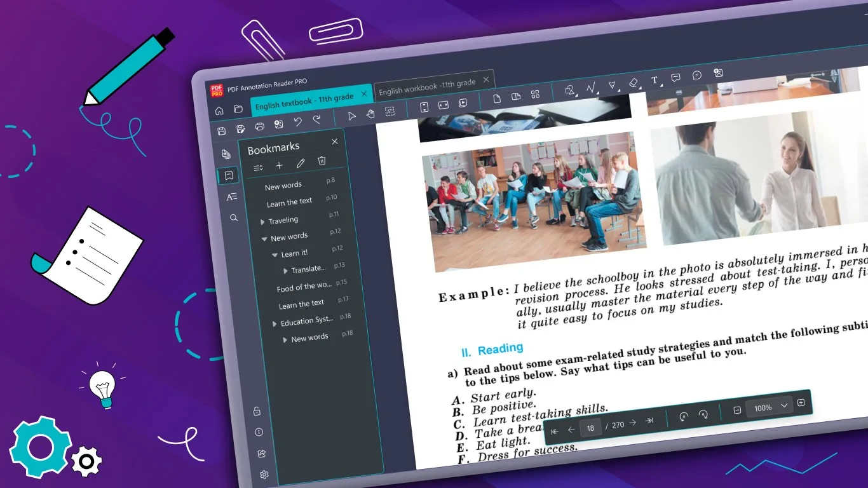Select the comment note tool
The image size is (868, 488).
click(x=675, y=78)
